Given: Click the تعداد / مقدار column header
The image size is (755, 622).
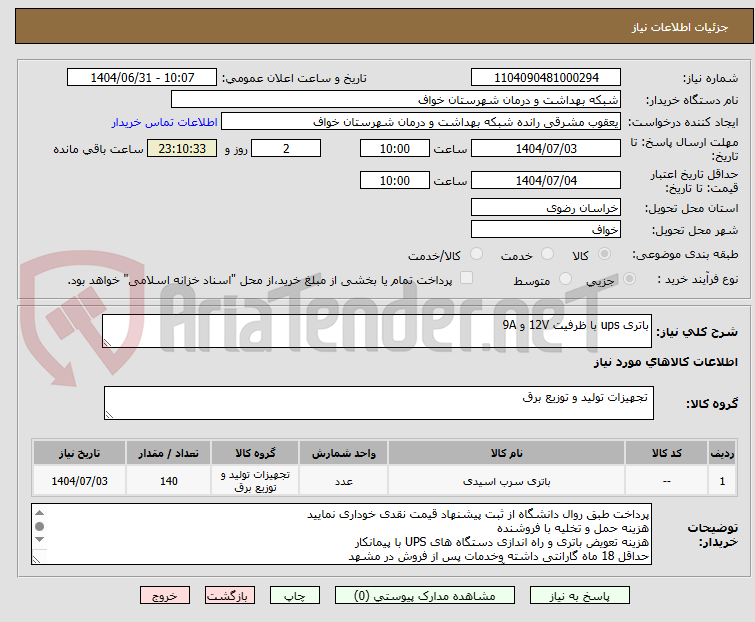Looking at the screenshot, I should coord(169,453).
